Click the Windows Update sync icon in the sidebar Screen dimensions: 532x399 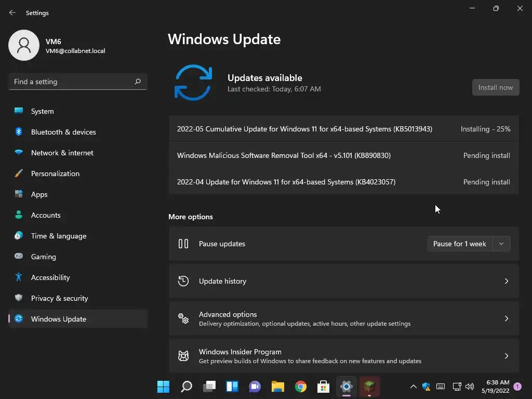[19, 318]
